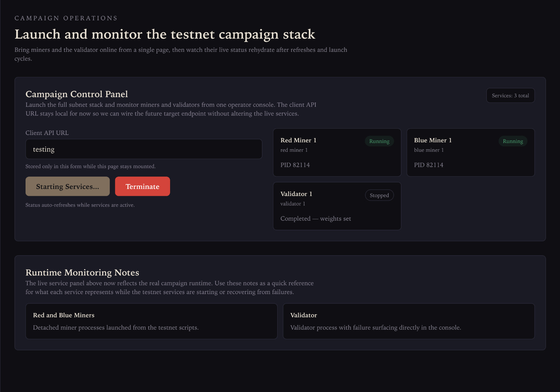The height and width of the screenshot is (392, 560).
Task: Click the Client API URL label
Action: coord(47,133)
